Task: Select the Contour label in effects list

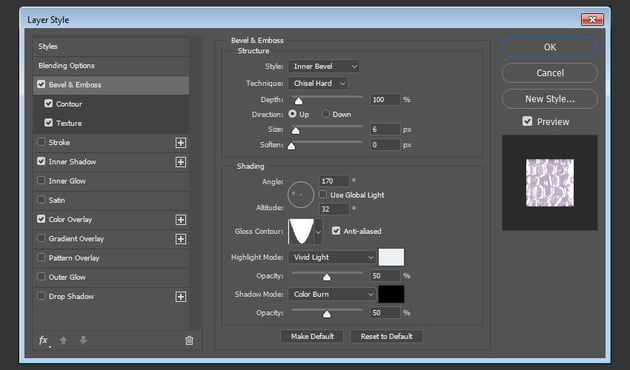Action: pos(69,104)
